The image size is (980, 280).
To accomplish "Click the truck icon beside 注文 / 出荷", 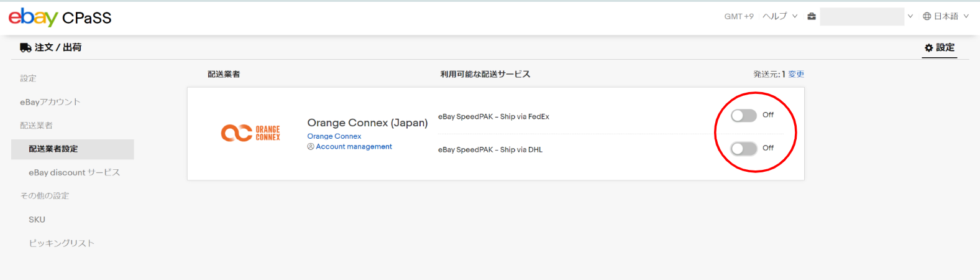I will click(x=25, y=48).
